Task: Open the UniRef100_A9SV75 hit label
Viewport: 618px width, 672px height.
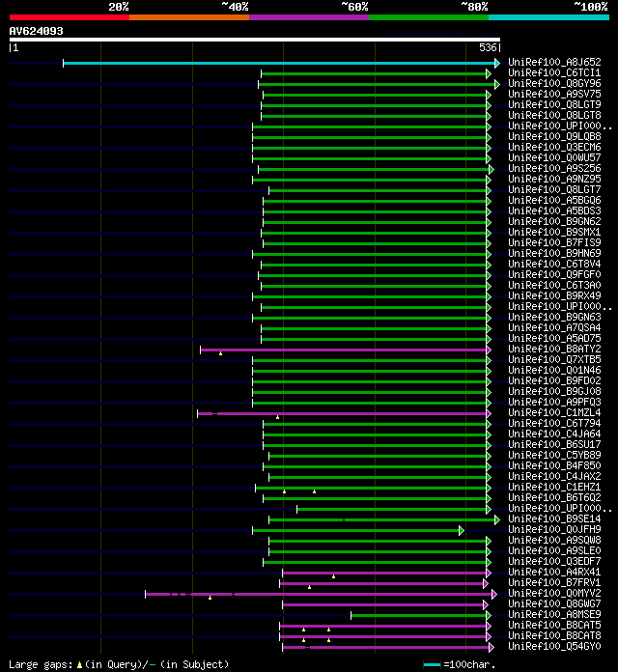Action: tap(554, 94)
